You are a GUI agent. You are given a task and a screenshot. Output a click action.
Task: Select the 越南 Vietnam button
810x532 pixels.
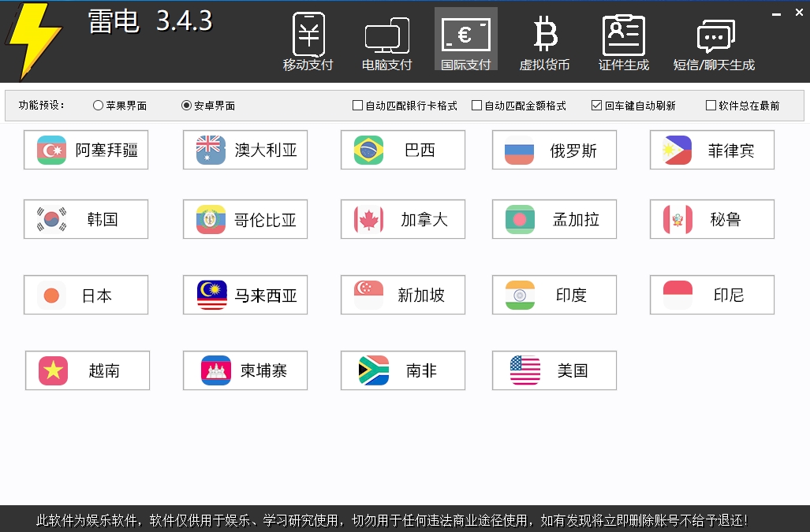[x=87, y=370]
